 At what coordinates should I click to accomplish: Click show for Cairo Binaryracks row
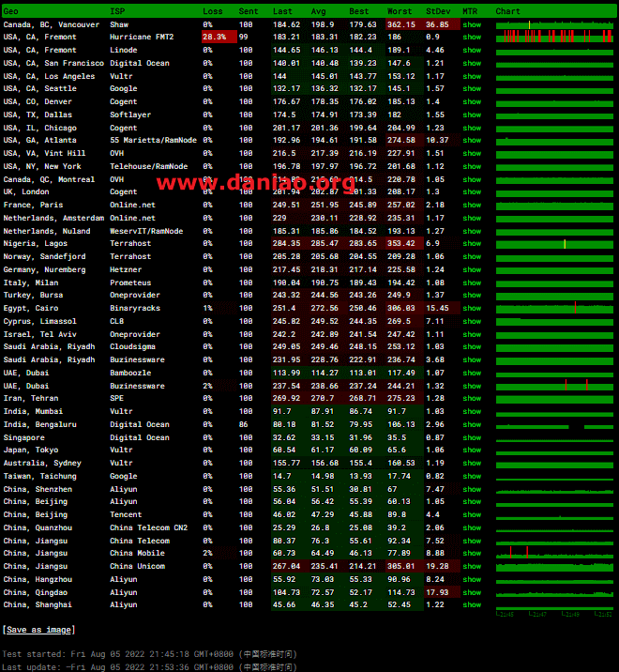tap(472, 308)
